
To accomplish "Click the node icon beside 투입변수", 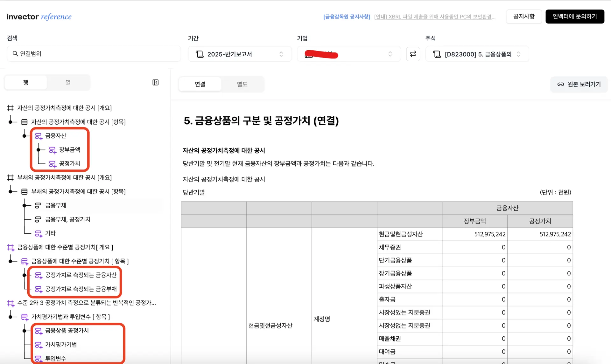I will (x=39, y=359).
